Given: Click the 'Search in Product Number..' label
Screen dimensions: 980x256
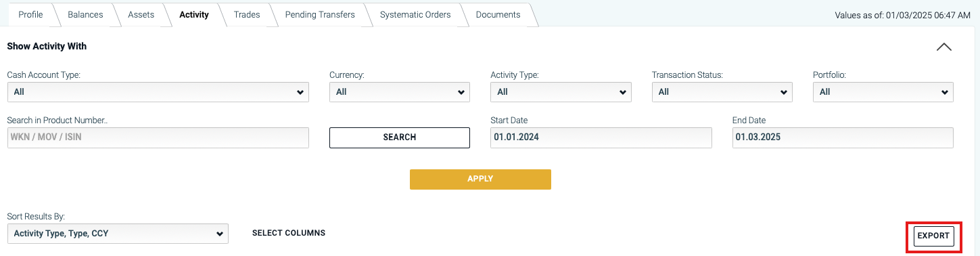Looking at the screenshot, I should pyautogui.click(x=57, y=121).
